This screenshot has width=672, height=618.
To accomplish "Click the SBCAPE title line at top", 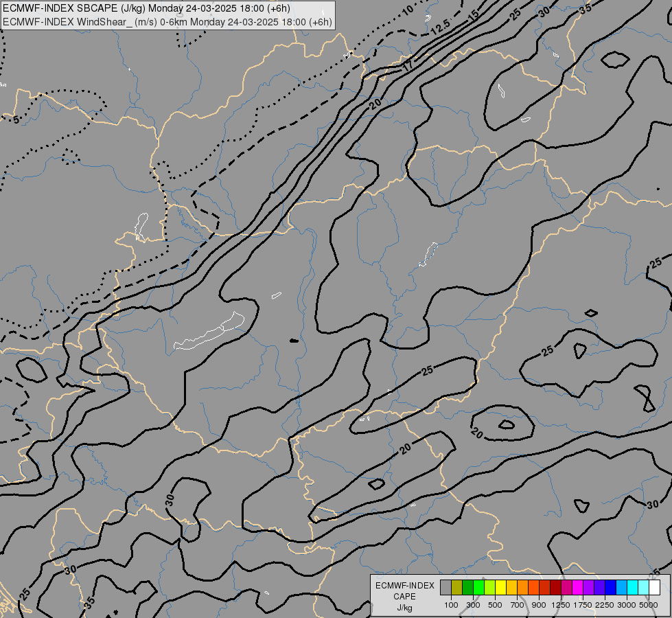I will pos(147,8).
